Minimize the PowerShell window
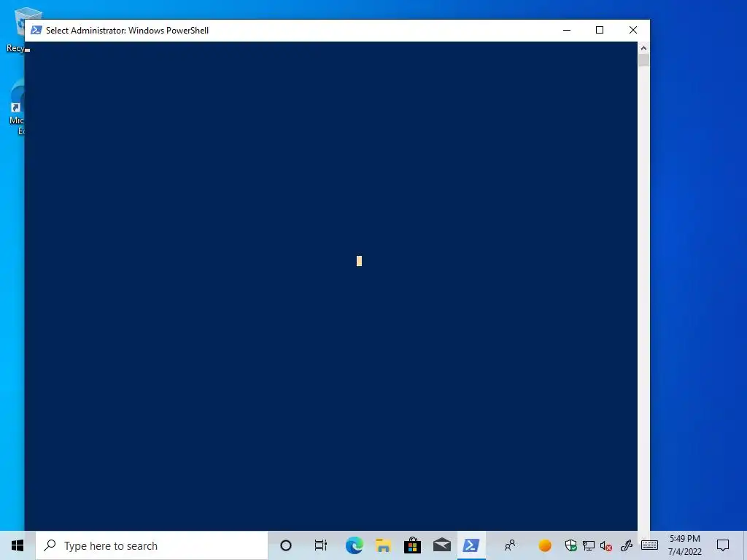The width and height of the screenshot is (747, 560). tap(566, 30)
